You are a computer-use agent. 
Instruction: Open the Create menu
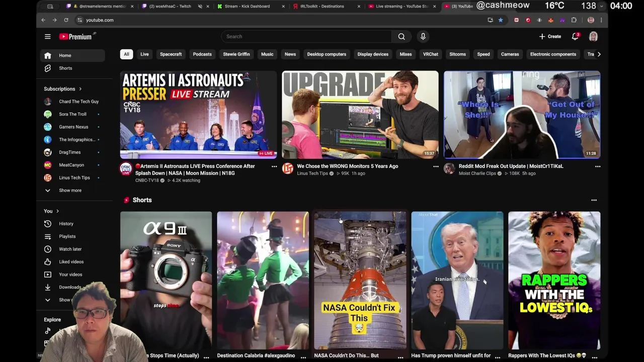(550, 36)
